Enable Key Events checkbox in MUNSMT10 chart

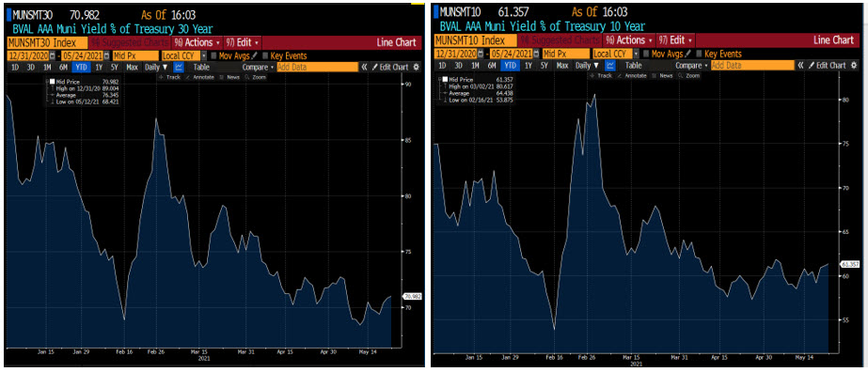pyautogui.click(x=699, y=54)
